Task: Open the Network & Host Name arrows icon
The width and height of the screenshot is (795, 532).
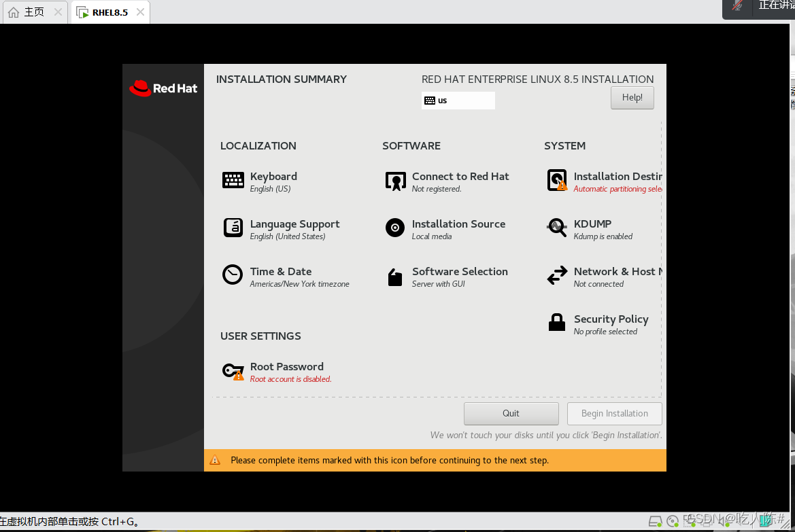Action: tap(557, 276)
